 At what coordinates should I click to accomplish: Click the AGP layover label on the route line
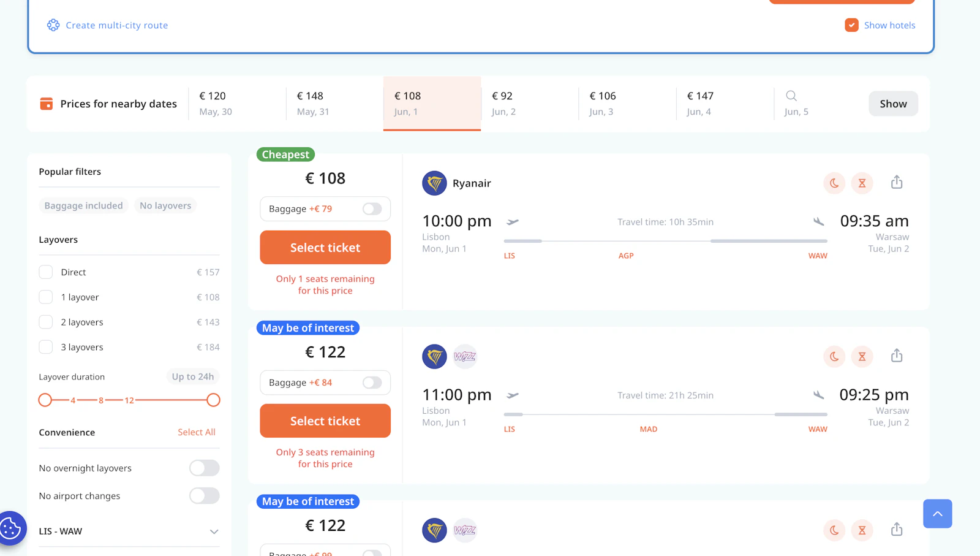click(x=626, y=256)
